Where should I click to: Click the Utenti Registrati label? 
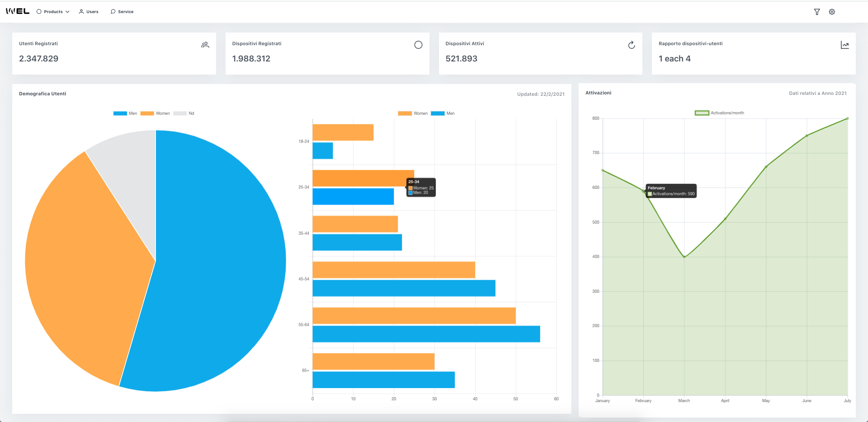pyautogui.click(x=38, y=44)
